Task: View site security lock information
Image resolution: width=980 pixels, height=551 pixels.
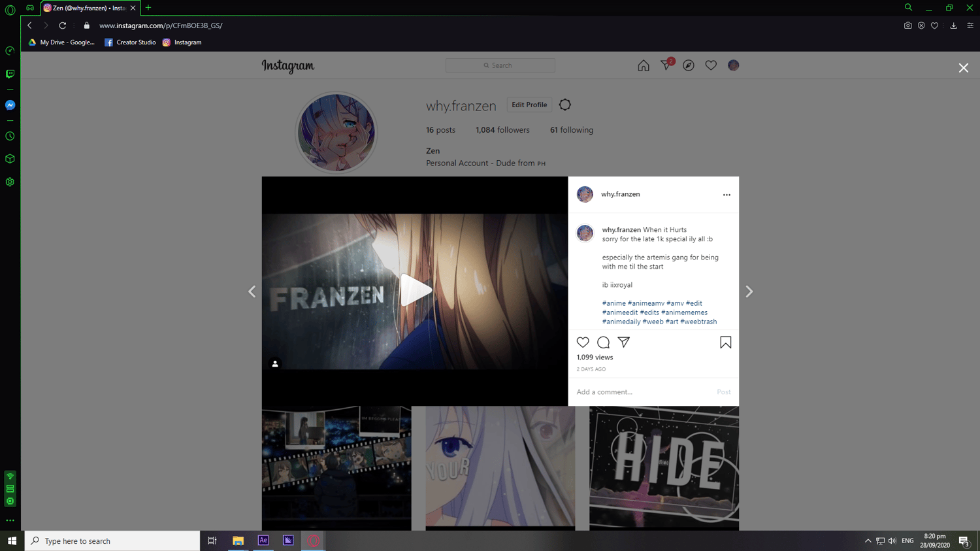Action: point(86,25)
